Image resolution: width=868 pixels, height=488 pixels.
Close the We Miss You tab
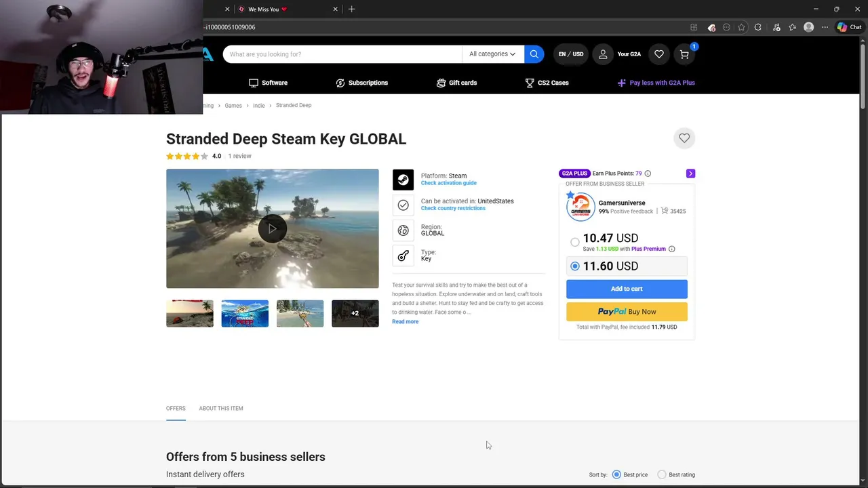(335, 9)
